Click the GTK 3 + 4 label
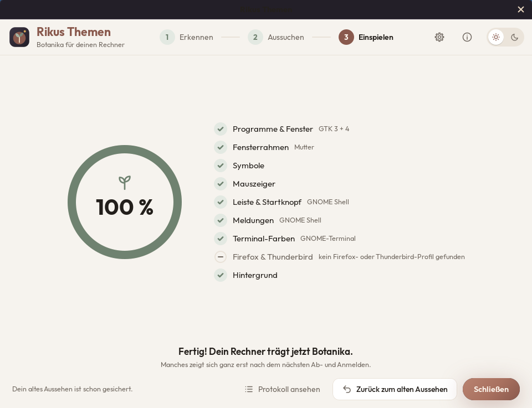 click(334, 129)
